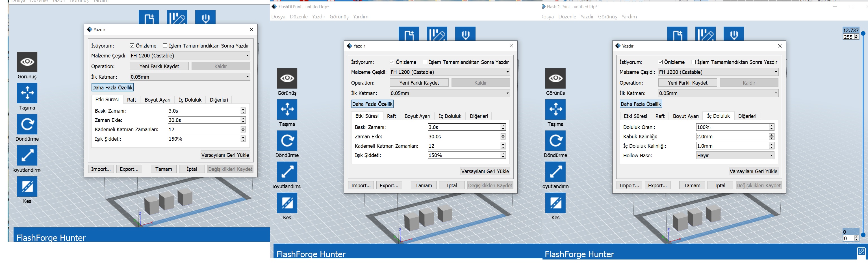Open the Hollow Base dropdown showing Hayır
The image size is (868, 266).
(735, 155)
